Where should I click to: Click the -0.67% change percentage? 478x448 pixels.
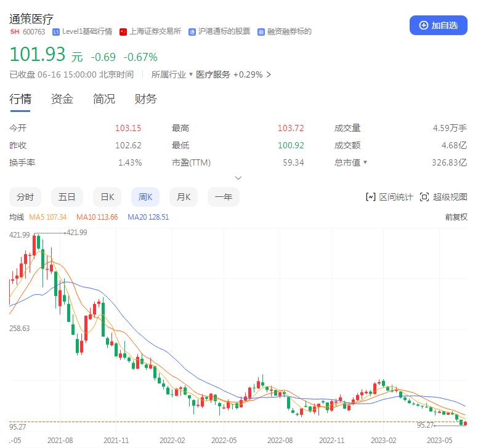coord(140,57)
